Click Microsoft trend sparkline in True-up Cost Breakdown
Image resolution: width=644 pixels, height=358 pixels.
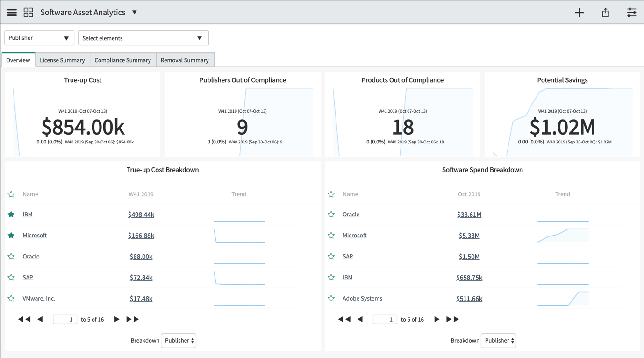point(239,235)
